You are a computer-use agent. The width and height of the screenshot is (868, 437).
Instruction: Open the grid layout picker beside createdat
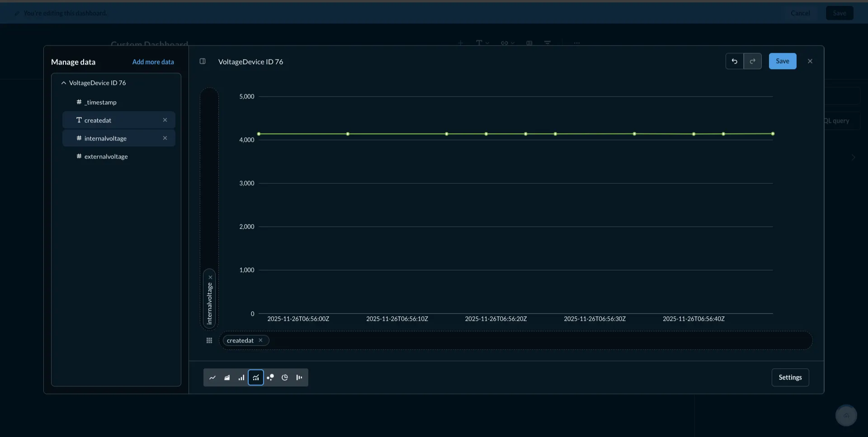pos(209,340)
